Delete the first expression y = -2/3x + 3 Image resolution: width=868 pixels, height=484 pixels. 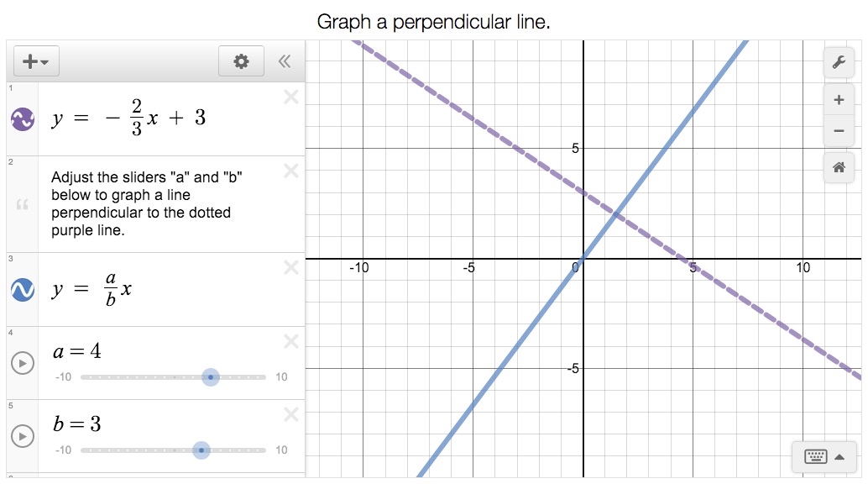click(291, 97)
